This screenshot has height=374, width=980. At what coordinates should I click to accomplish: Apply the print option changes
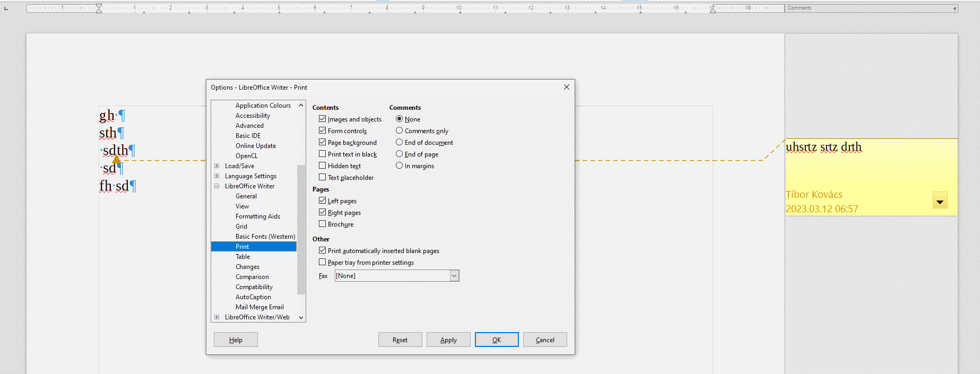448,340
